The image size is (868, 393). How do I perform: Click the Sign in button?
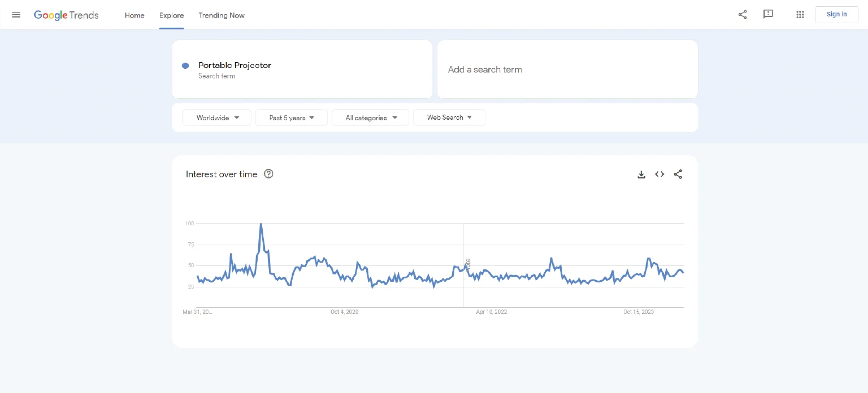[836, 15]
